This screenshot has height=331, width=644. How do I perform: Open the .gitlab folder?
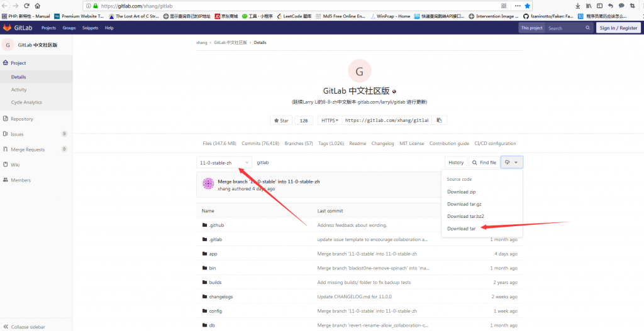click(x=215, y=239)
